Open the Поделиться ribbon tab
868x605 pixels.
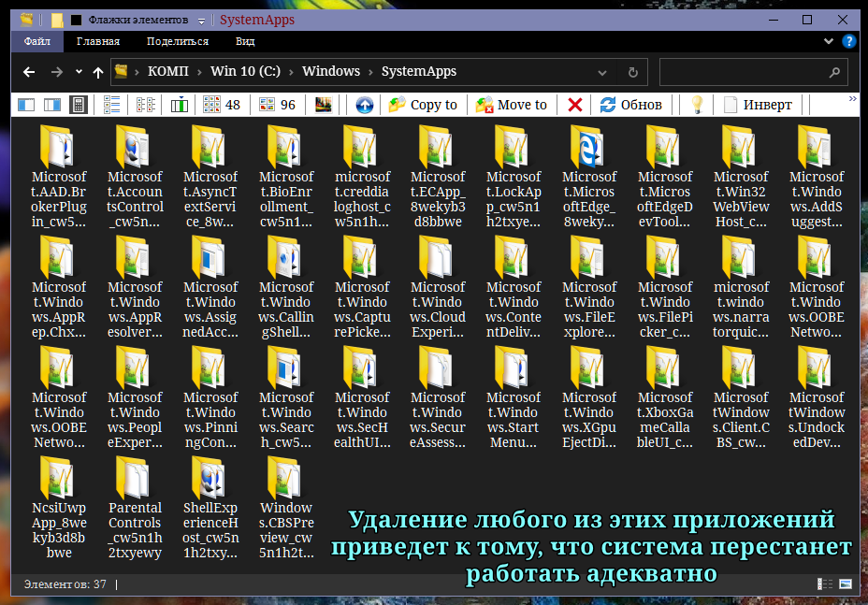coord(178,41)
